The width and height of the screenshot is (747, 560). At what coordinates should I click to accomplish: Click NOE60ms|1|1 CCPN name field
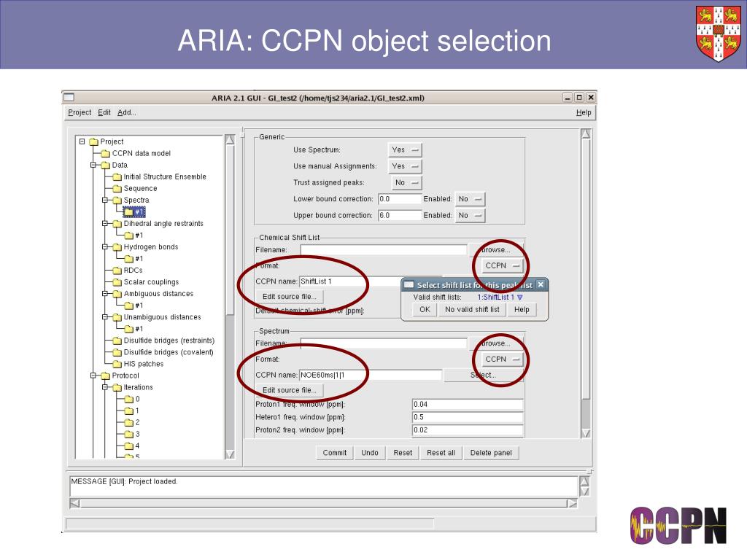click(x=370, y=376)
